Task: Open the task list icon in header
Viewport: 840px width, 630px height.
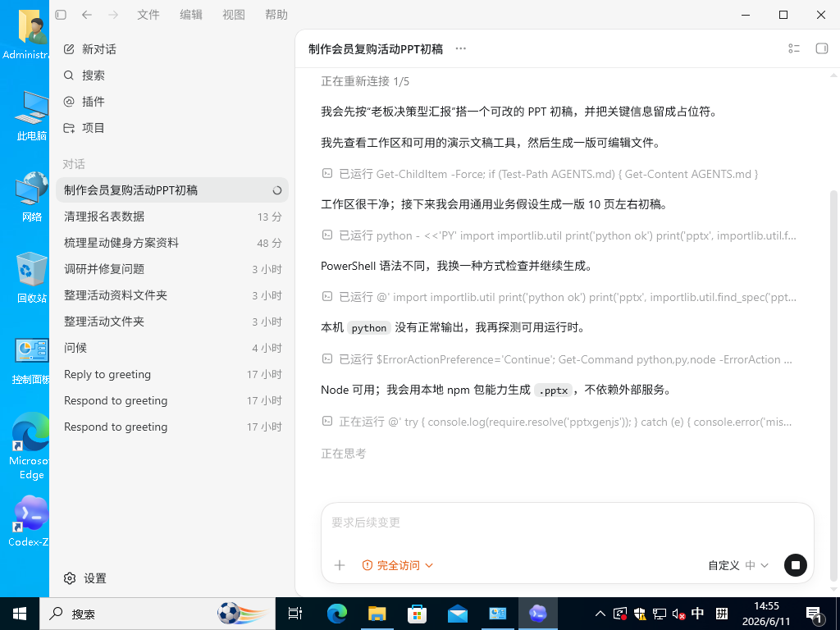Action: (794, 48)
